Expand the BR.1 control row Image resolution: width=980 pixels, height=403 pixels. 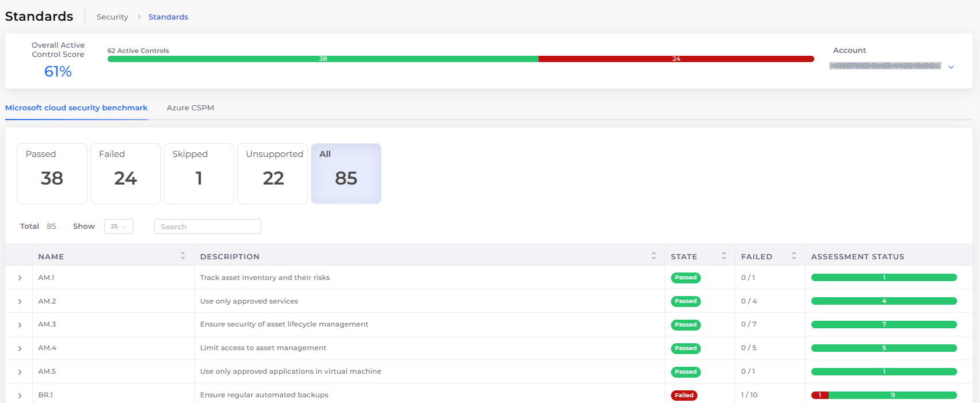point(20,396)
